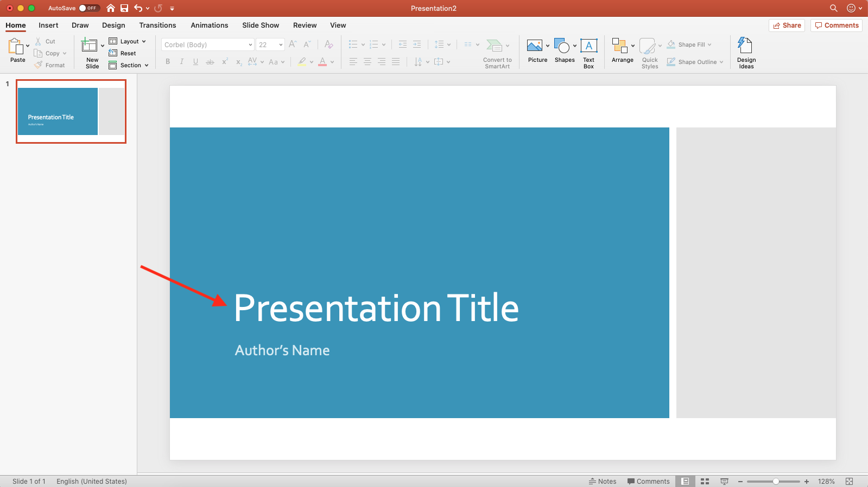This screenshot has height=487, width=868.
Task: Open the Transitions tab
Action: (x=157, y=25)
